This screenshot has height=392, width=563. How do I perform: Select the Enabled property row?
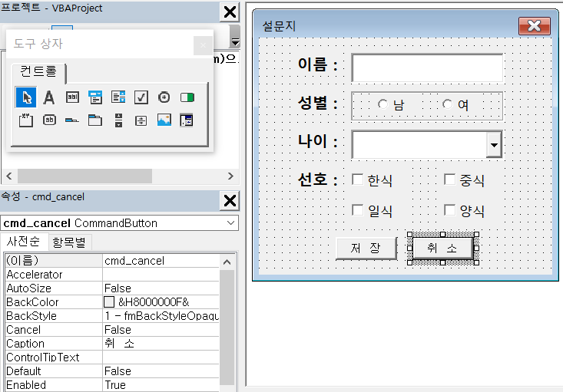click(x=112, y=385)
